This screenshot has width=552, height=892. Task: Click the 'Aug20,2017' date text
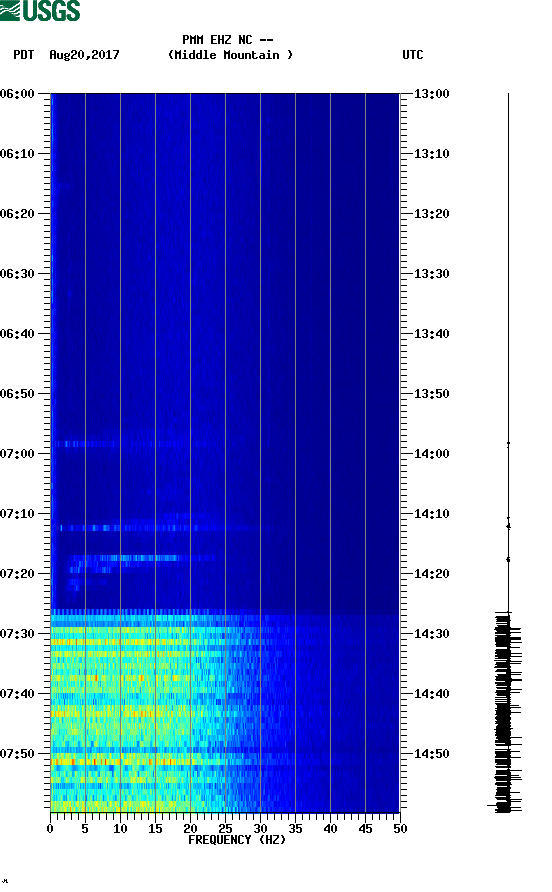coord(84,55)
